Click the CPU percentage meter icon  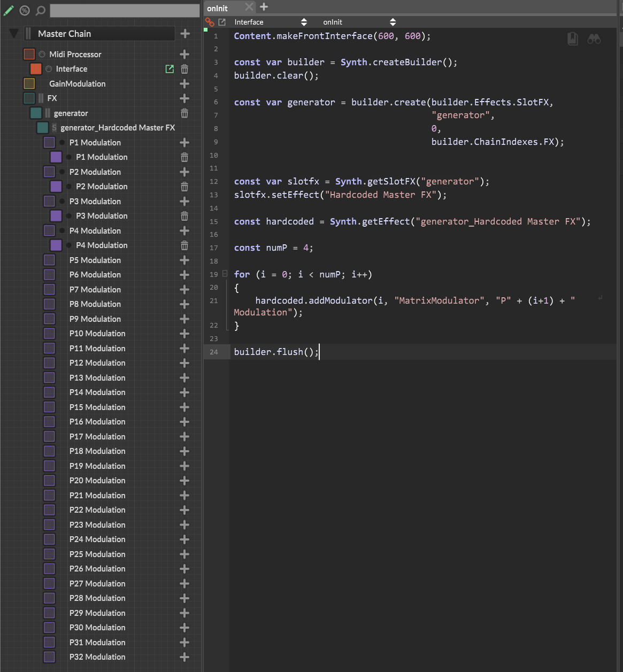24,10
